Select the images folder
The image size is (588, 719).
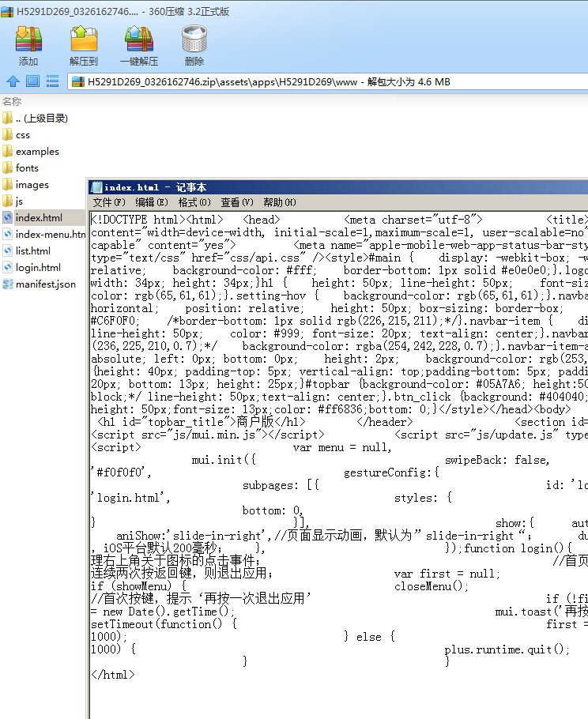(25, 184)
